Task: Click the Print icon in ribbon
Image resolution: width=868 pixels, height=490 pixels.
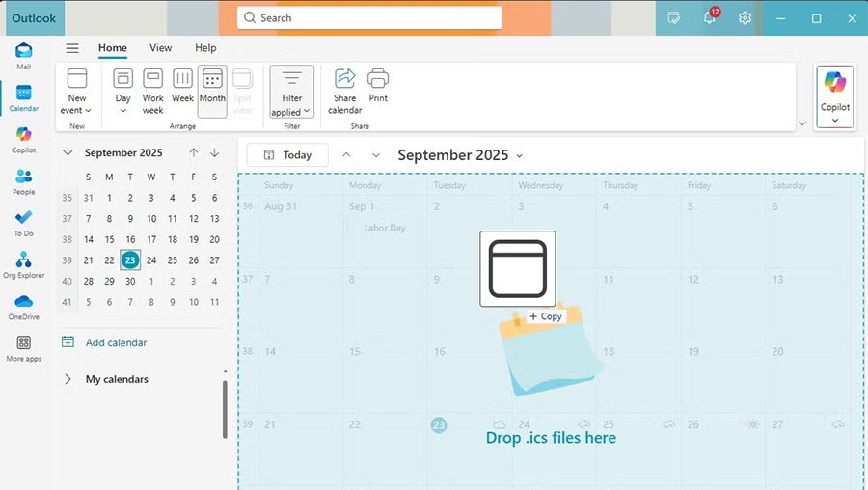Action: click(378, 85)
